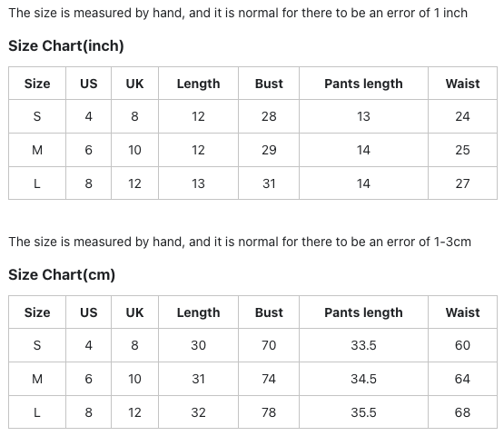The width and height of the screenshot is (504, 436).
Task: Select bust value 74 in cm table
Action: click(269, 379)
